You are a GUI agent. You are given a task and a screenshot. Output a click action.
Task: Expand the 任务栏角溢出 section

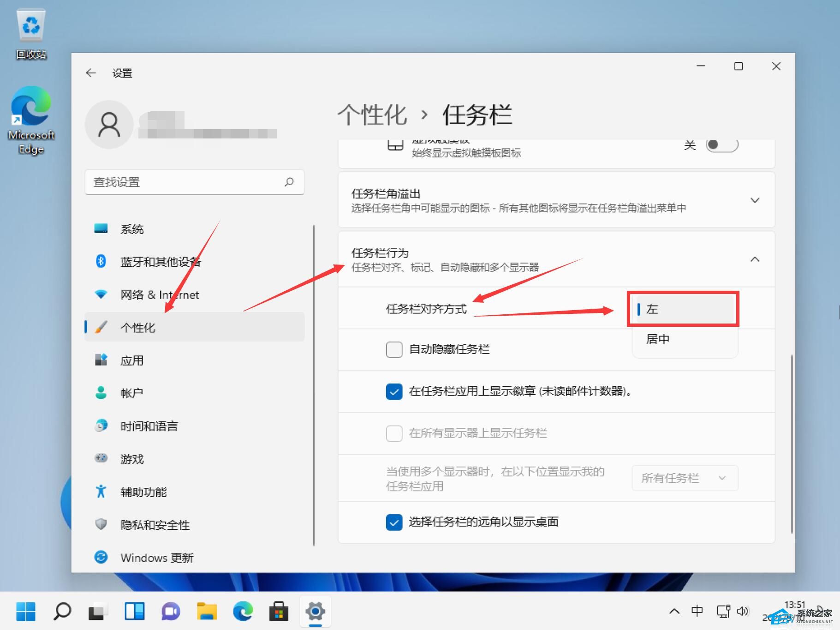pyautogui.click(x=755, y=200)
